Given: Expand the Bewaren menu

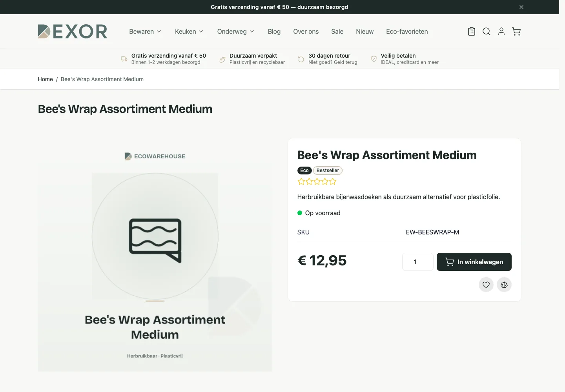Looking at the screenshot, I should coord(145,31).
